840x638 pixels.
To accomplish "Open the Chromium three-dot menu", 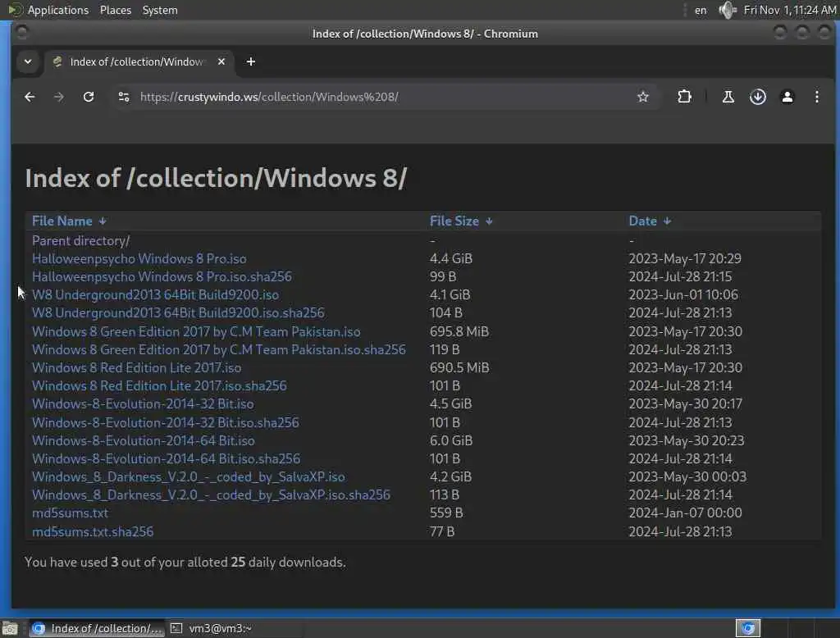I will [x=816, y=97].
